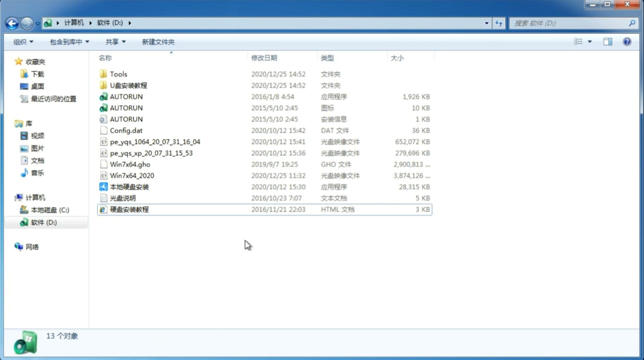Open the U盘安装教程 folder

click(x=128, y=85)
